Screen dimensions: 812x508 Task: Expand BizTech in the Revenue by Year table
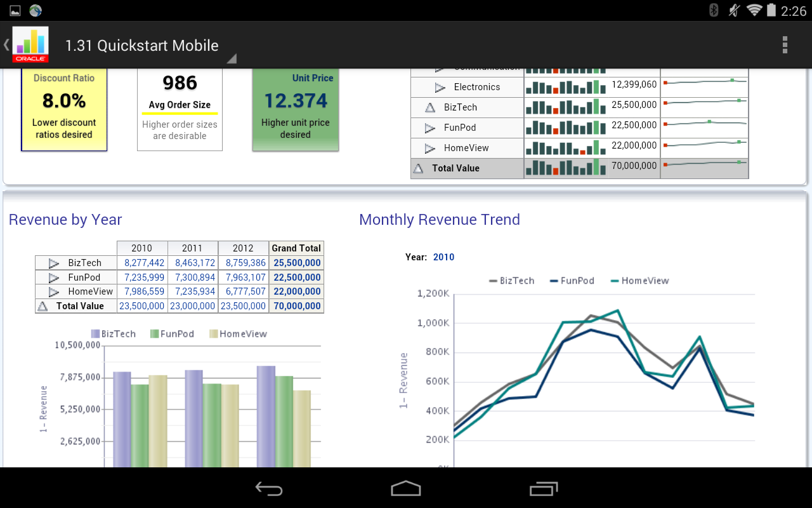[x=54, y=263]
